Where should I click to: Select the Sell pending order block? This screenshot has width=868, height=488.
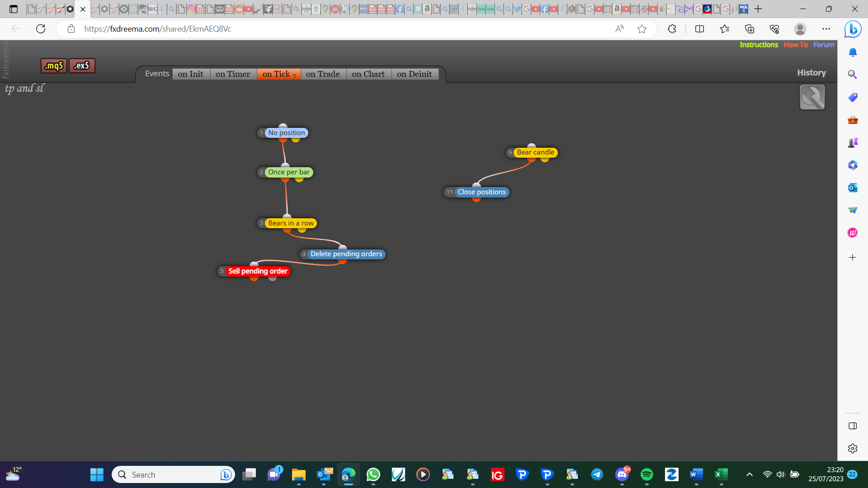[258, 271]
